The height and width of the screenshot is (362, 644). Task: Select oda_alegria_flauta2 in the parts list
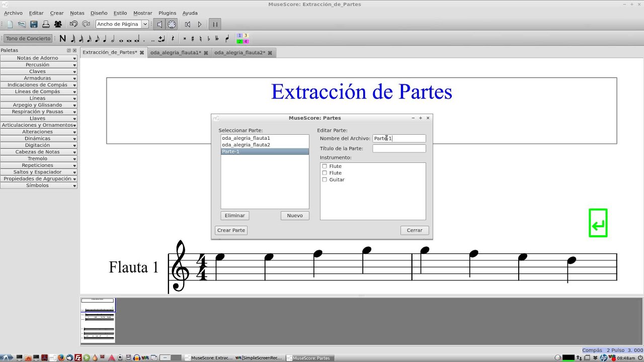[x=265, y=145]
